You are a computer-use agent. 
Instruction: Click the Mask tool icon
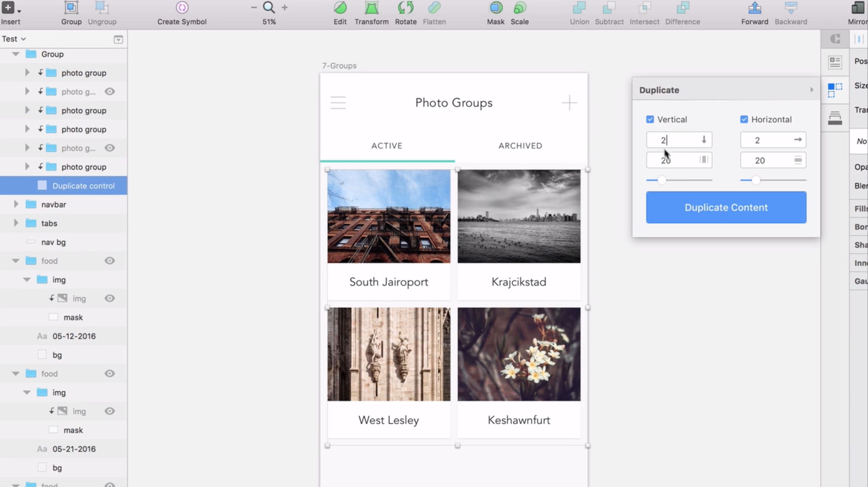[496, 8]
